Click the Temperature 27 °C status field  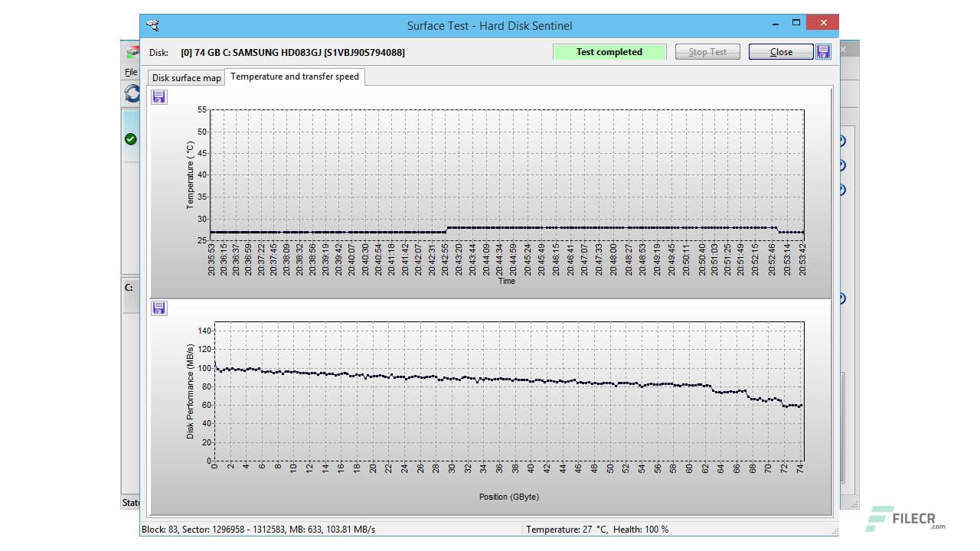click(597, 529)
